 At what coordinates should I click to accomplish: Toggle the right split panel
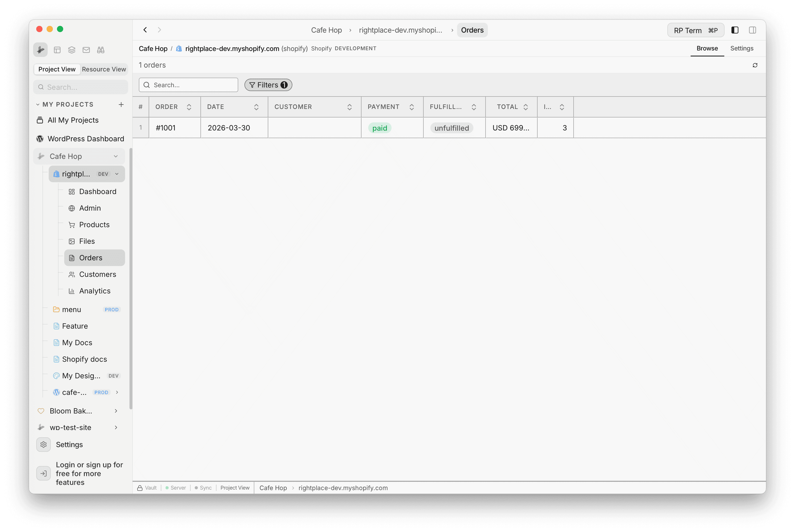[752, 30]
